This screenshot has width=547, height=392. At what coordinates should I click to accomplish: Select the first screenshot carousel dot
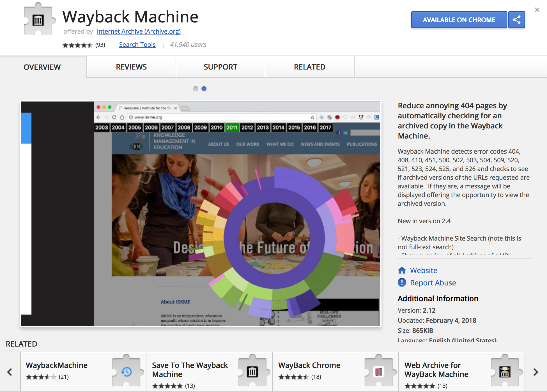point(196,89)
